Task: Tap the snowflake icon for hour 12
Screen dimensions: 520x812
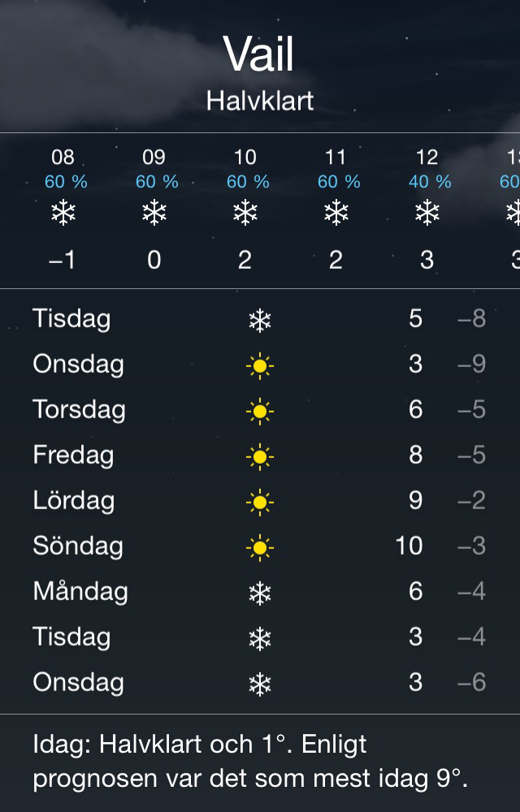Action: click(x=427, y=213)
